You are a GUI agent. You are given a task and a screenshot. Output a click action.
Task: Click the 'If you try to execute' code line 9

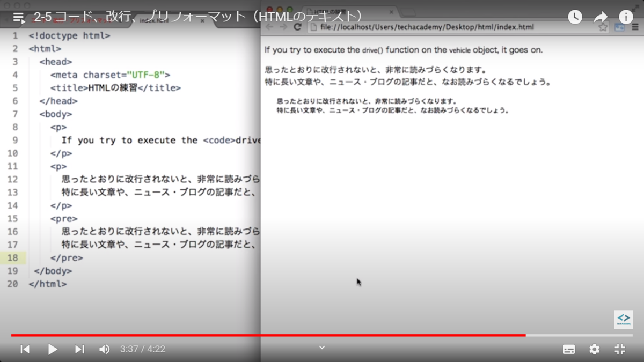161,141
